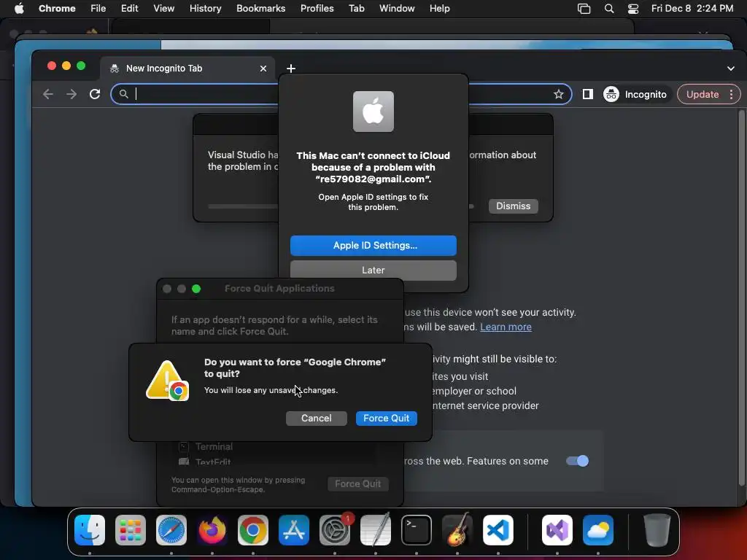Viewport: 747px width, 560px height.
Task: Click Later in the iCloud dialog
Action: tap(373, 270)
